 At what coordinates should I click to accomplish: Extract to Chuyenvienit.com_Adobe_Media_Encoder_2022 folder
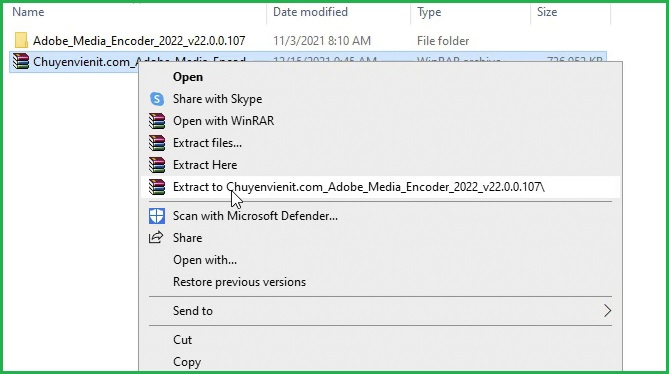coord(380,187)
